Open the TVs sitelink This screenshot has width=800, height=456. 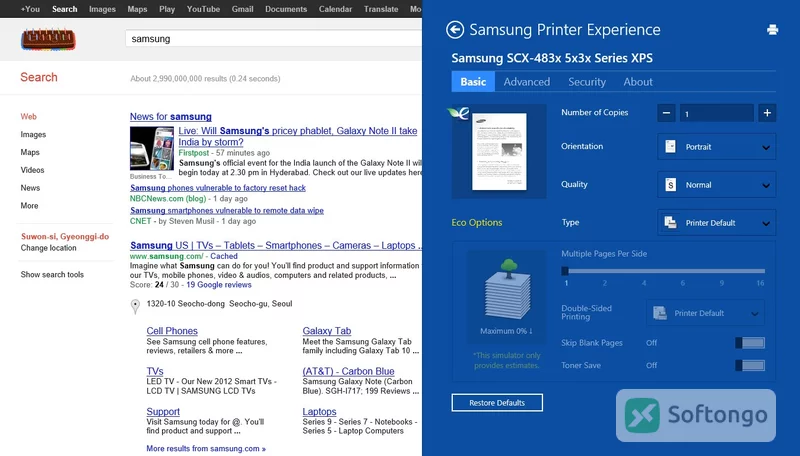(x=155, y=371)
